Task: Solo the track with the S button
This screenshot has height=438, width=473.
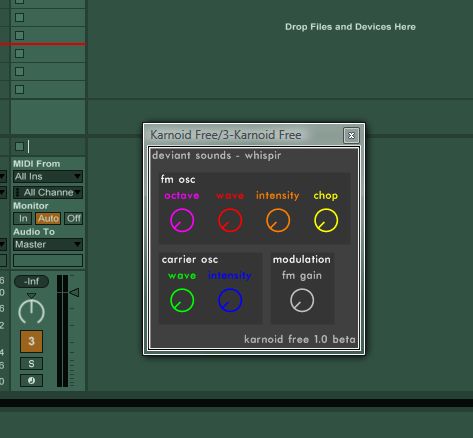Action: click(31, 364)
